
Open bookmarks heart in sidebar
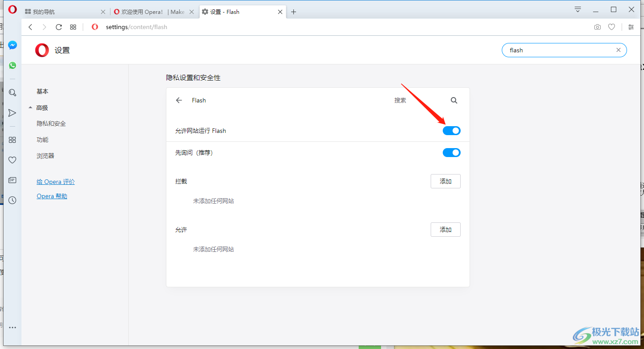pos(13,160)
